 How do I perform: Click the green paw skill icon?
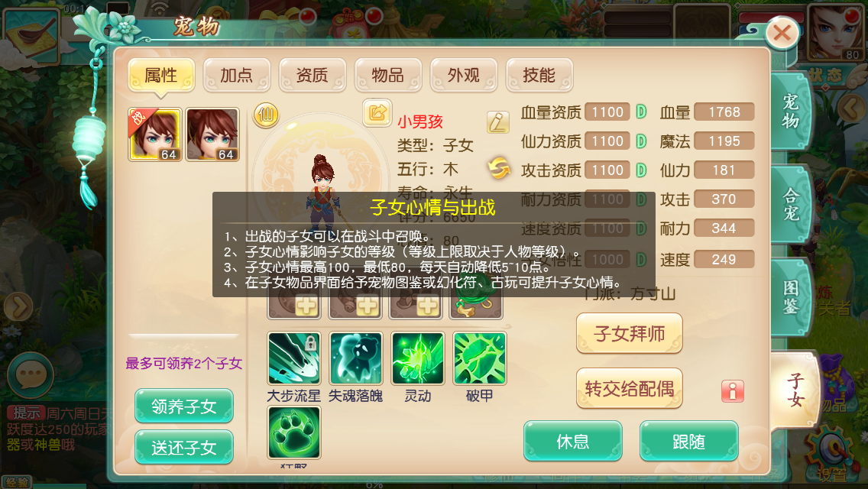click(x=294, y=432)
